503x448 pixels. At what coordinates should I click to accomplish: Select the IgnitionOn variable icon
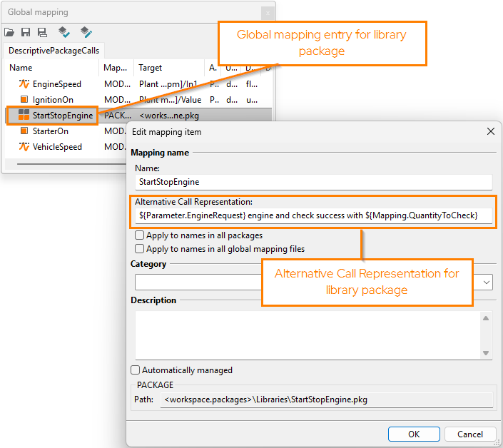[x=24, y=100]
